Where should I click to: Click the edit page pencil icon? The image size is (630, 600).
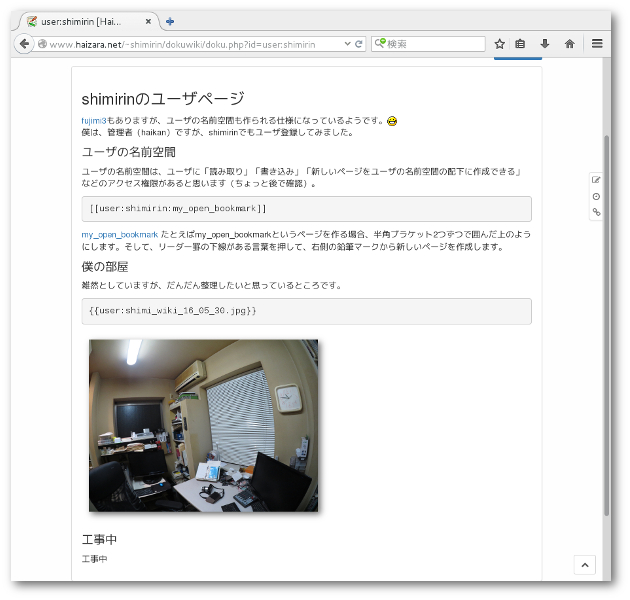coord(596,180)
